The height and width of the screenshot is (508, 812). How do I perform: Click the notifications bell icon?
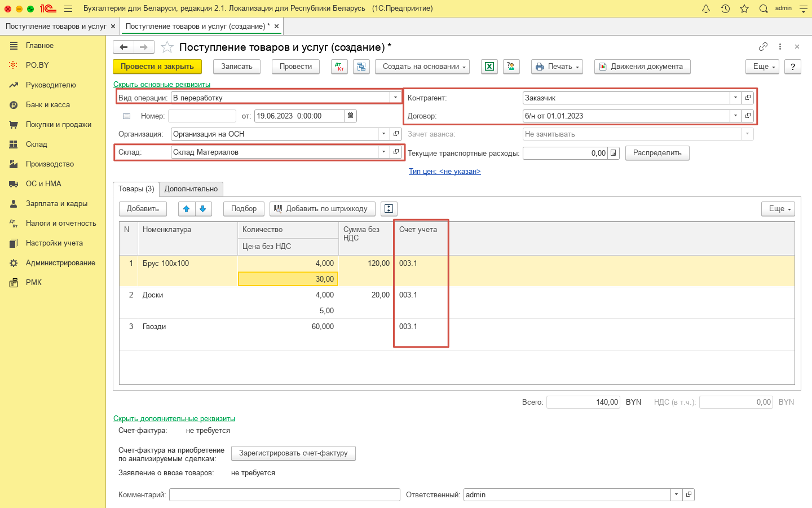tap(705, 8)
